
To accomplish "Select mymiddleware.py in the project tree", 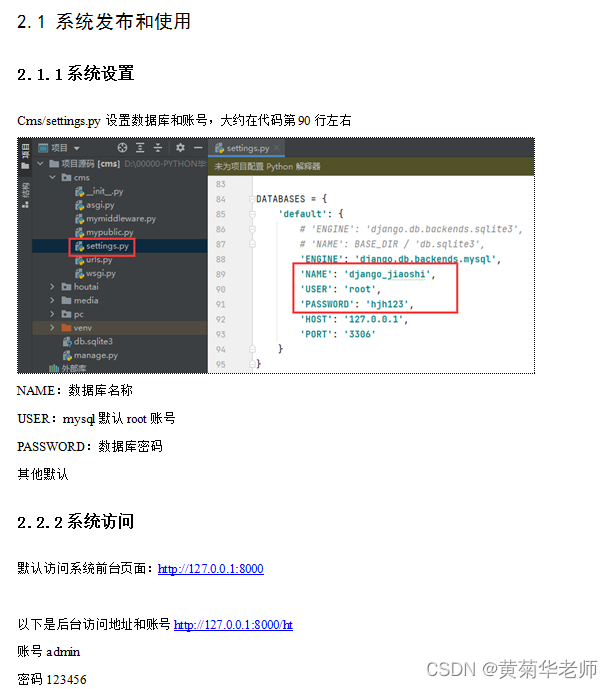I will click(121, 218).
